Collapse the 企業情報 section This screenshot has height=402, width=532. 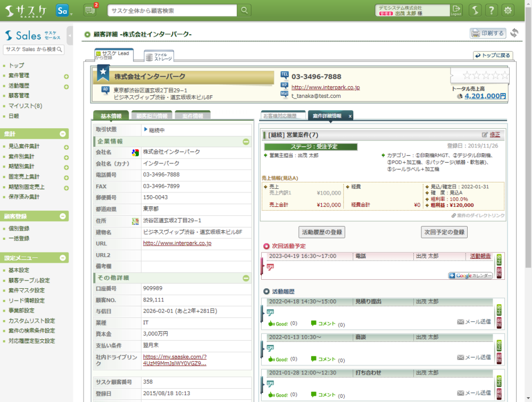(246, 141)
